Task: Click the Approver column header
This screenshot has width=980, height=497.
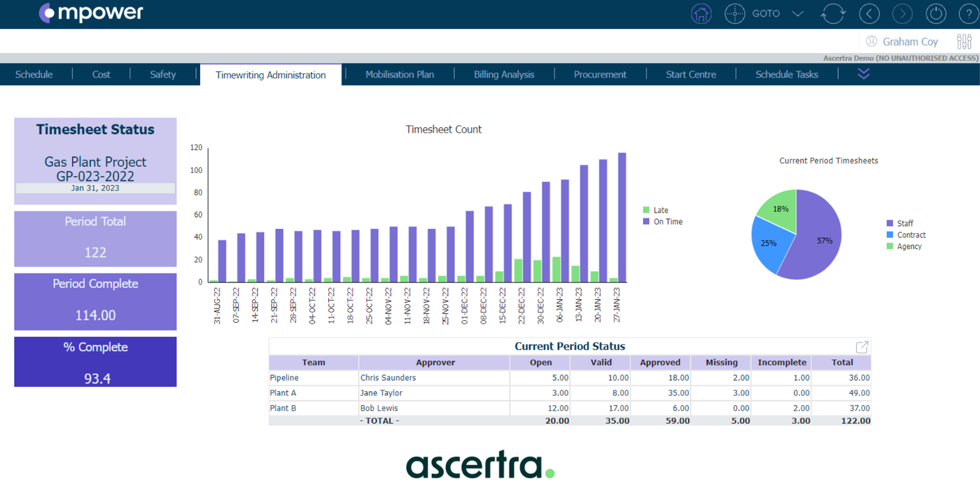Action: click(435, 362)
